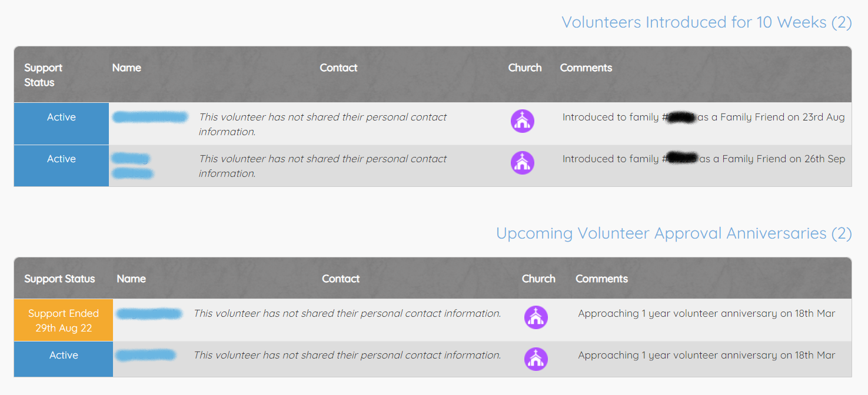Select name of volunteer whose support ended
The height and width of the screenshot is (395, 868).
coord(149,314)
